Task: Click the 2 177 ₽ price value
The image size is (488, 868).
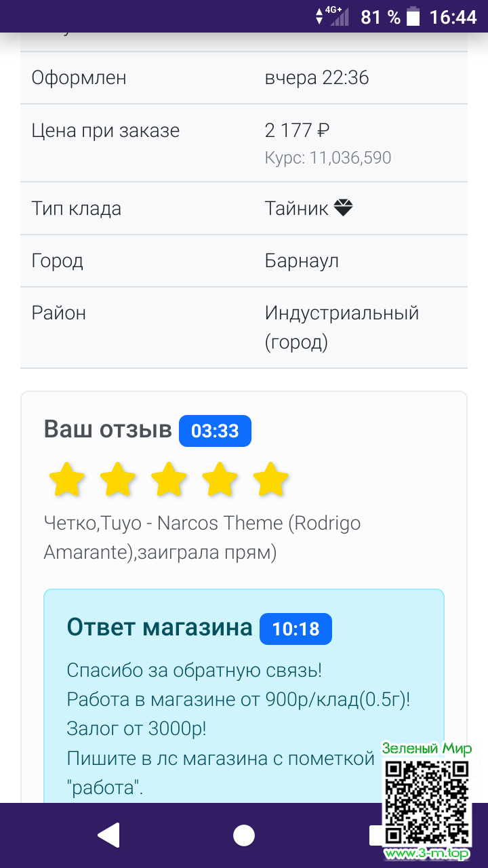Action: [297, 130]
